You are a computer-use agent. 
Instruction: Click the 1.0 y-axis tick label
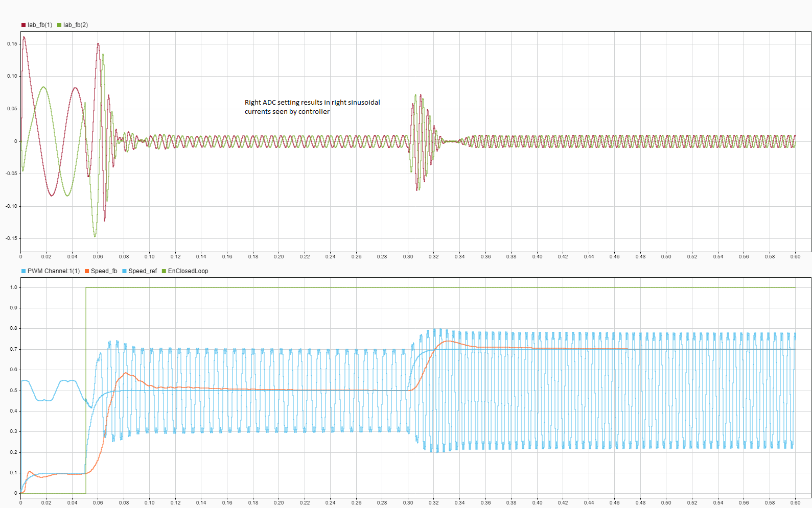click(14, 287)
